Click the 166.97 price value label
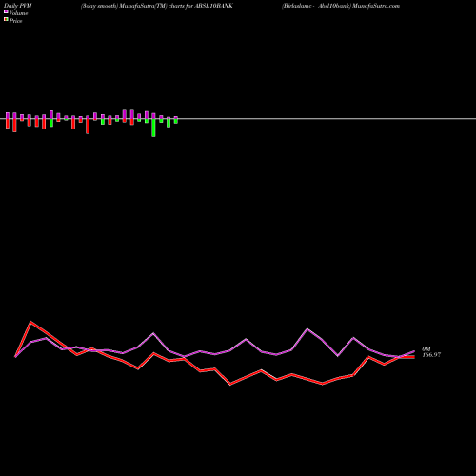Viewport: 476px width, 476px height. [x=431, y=355]
